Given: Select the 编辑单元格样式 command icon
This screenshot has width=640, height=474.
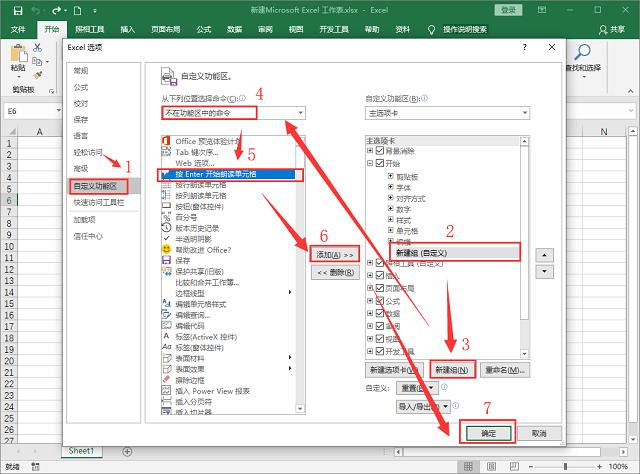Looking at the screenshot, I should [166, 304].
